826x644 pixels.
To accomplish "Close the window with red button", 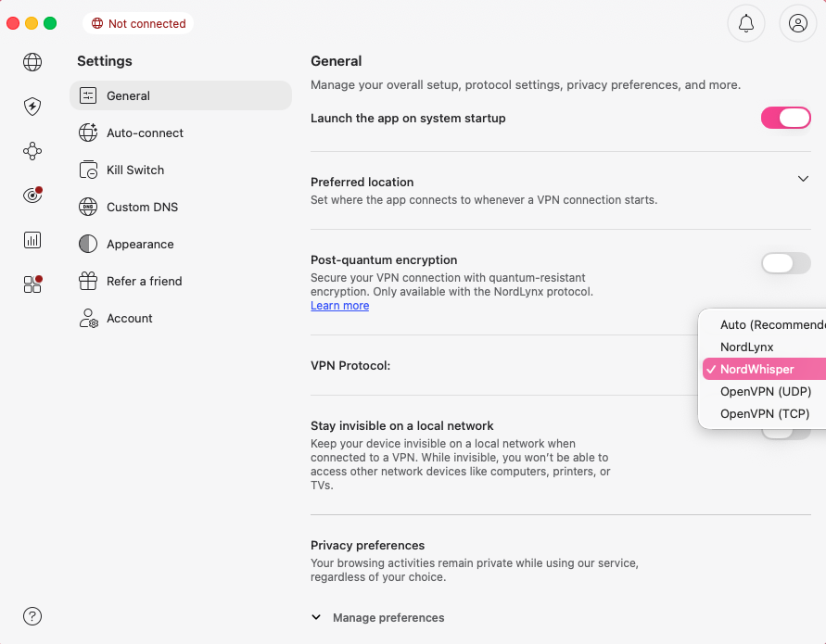I will point(13,23).
